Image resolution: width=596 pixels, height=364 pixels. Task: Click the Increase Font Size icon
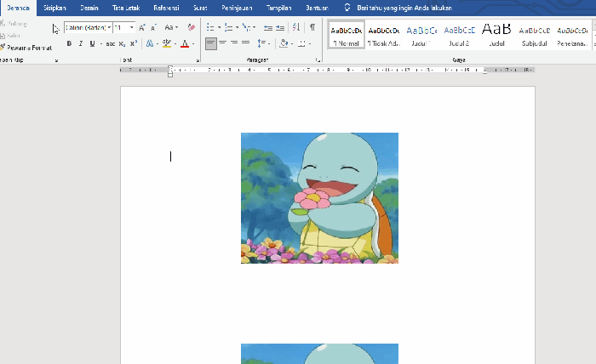click(x=142, y=27)
